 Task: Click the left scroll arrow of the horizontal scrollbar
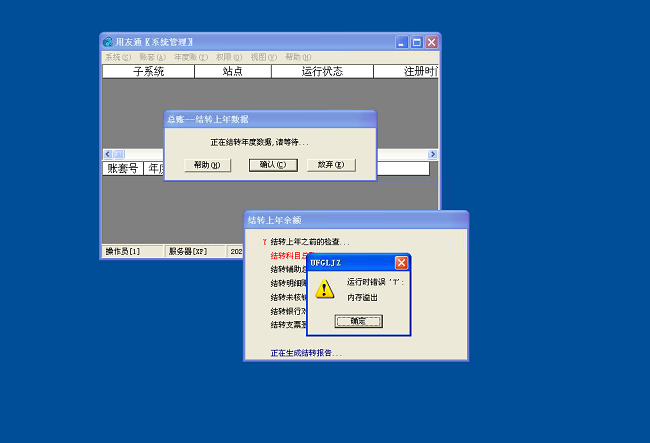point(108,154)
